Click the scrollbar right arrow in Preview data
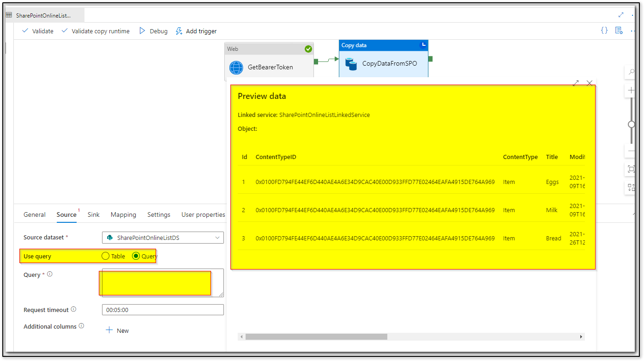This screenshot has height=361, width=644. [581, 337]
